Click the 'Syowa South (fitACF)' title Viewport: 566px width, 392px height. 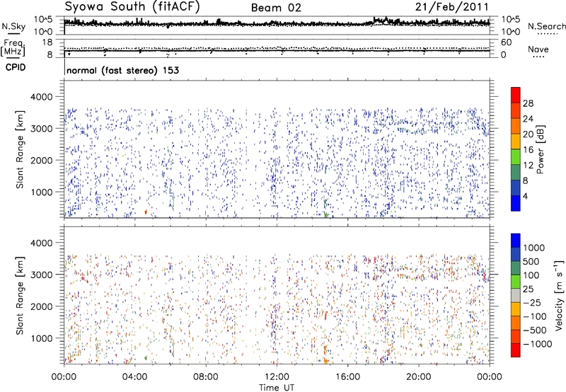[132, 7]
